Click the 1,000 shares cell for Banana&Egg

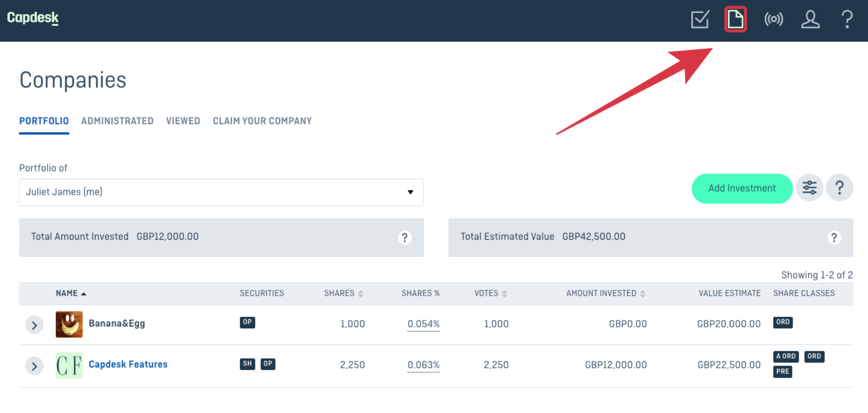tap(352, 324)
